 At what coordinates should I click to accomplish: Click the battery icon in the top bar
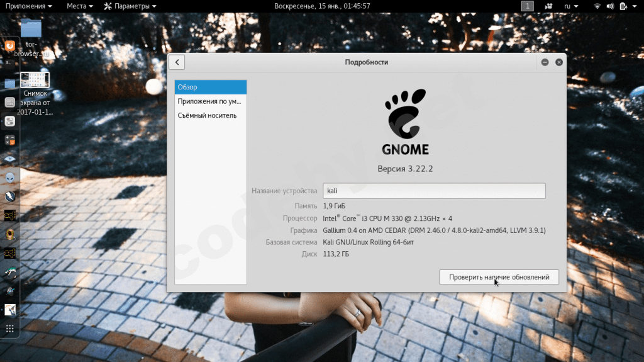tap(623, 6)
